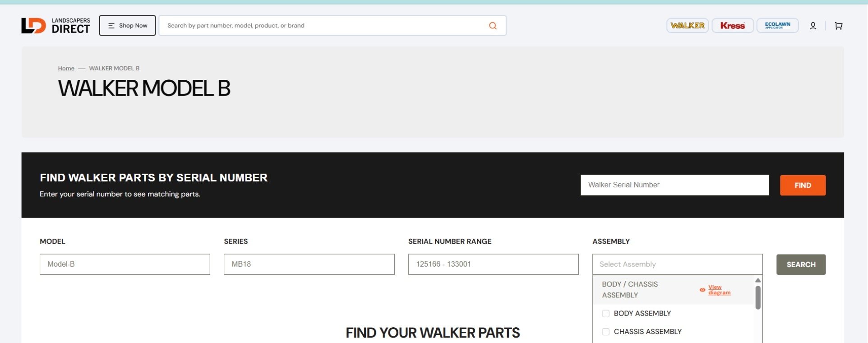Click the eye icon beside View diagram
Viewport: 868px width, 343px height.
[702, 290]
